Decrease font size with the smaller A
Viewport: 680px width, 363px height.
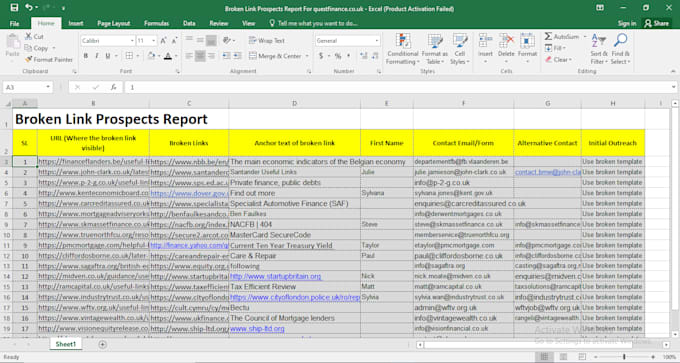coord(174,40)
